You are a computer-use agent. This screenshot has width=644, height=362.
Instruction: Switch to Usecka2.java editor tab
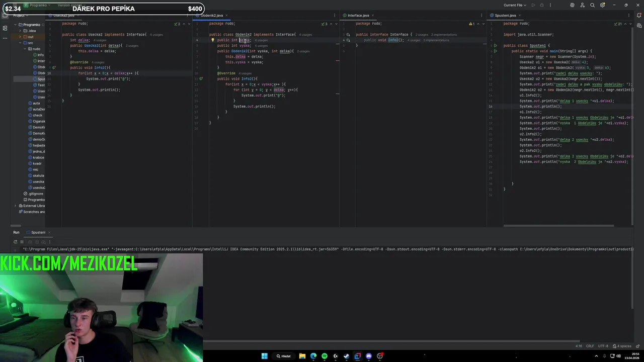[x=62, y=16]
